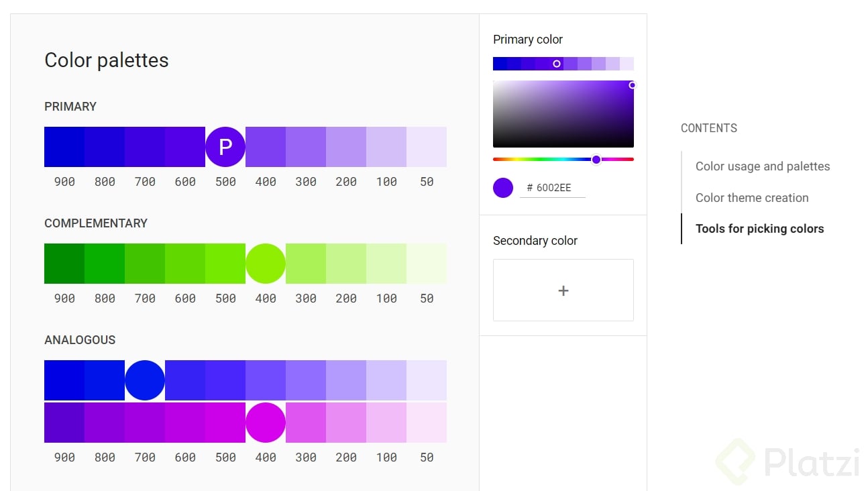Choose the primary 50 lightest lavender swatch

[427, 147]
